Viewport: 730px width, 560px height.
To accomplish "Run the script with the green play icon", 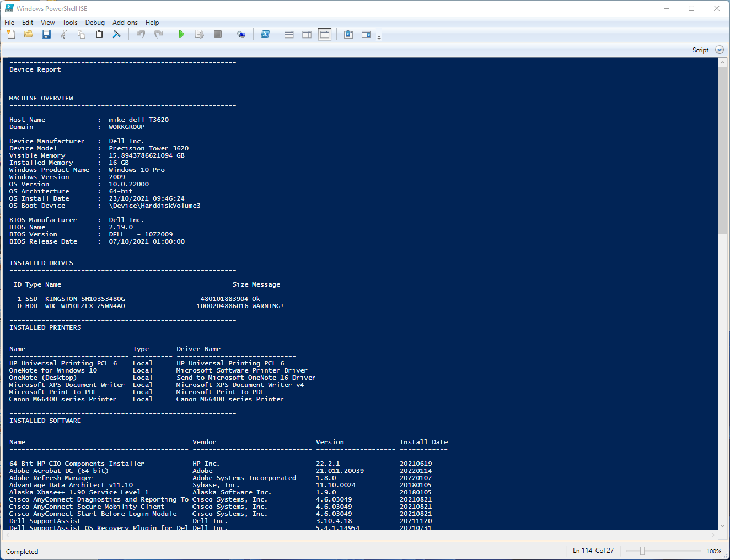I will coord(182,34).
